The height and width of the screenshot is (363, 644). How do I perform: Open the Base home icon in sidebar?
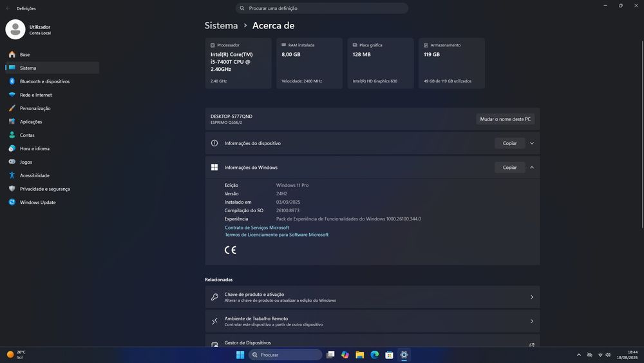click(x=12, y=54)
